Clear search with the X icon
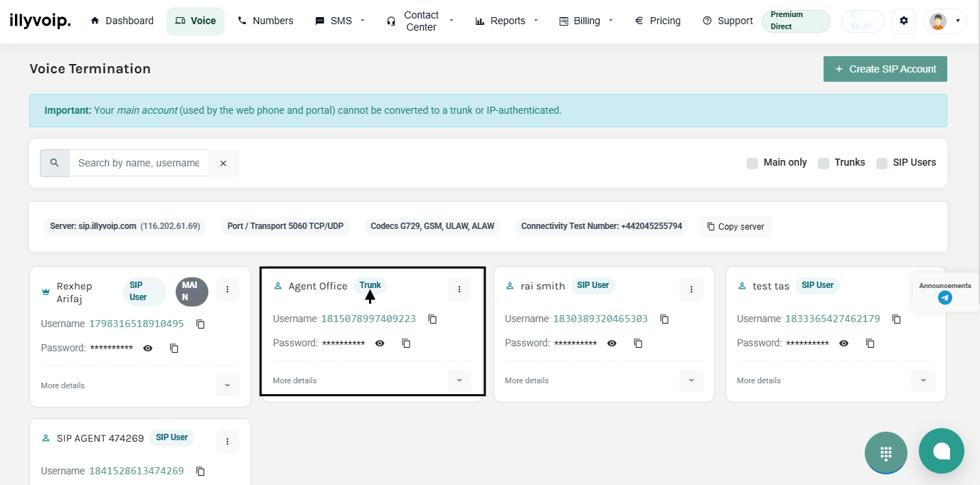Screen dimensions: 980x485 223,164
